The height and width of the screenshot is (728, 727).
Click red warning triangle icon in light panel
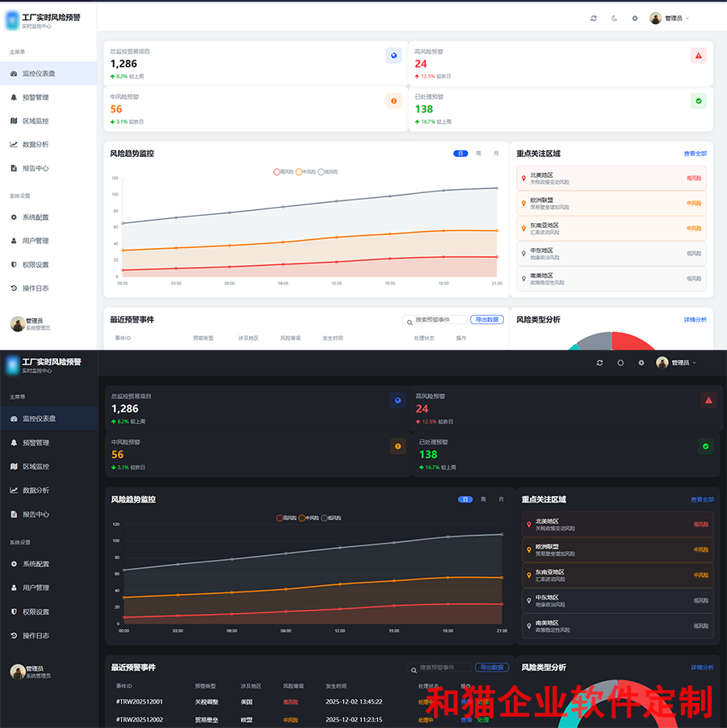699,55
